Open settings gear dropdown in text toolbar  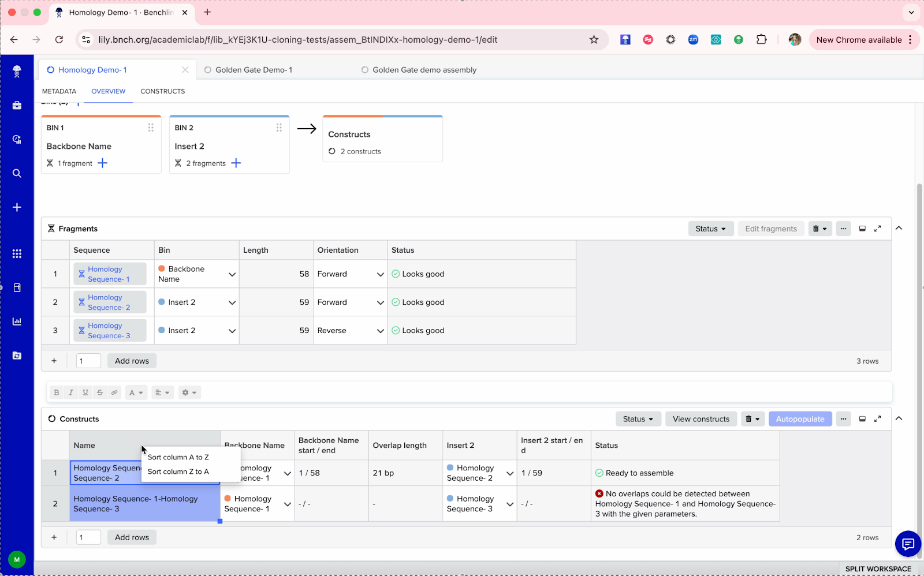pyautogui.click(x=189, y=392)
